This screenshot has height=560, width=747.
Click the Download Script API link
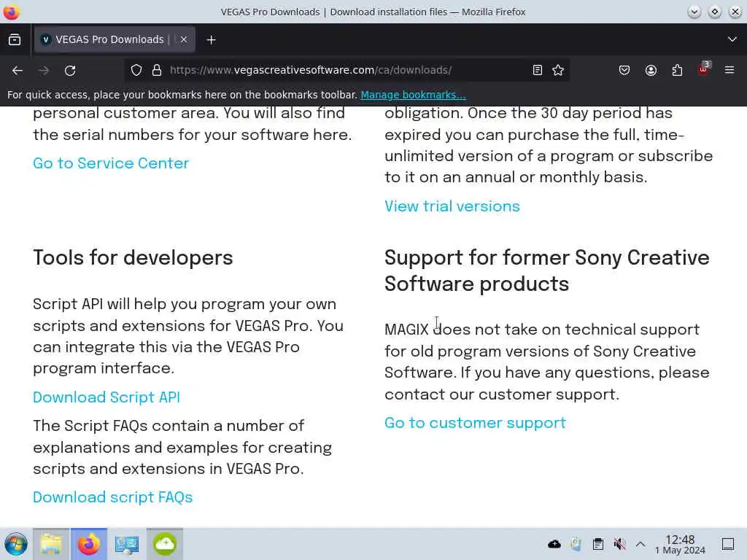(x=107, y=397)
